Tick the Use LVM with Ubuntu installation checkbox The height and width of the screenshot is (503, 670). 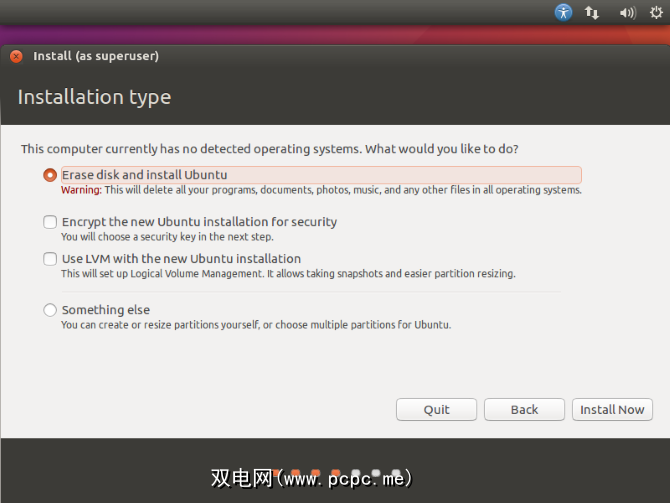coord(50,259)
